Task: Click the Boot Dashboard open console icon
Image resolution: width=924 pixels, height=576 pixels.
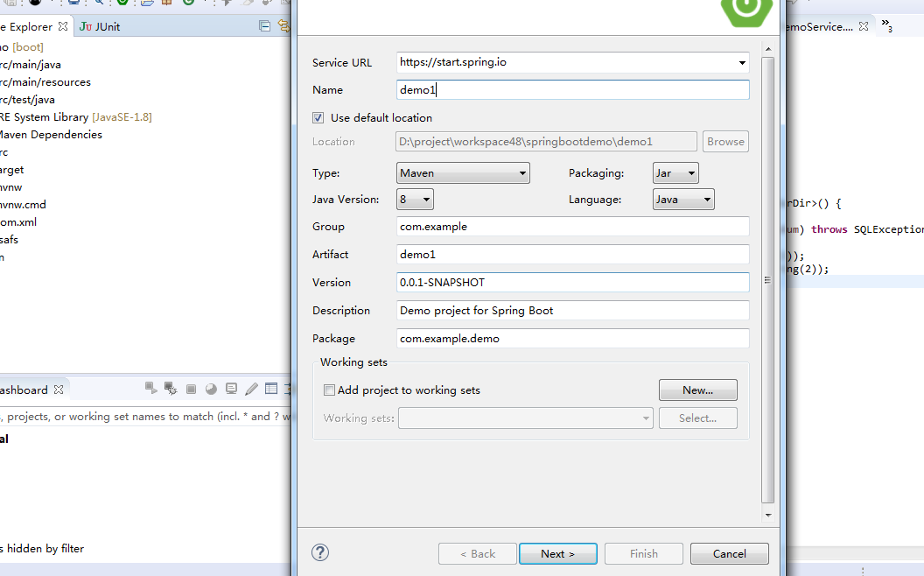Action: [231, 389]
